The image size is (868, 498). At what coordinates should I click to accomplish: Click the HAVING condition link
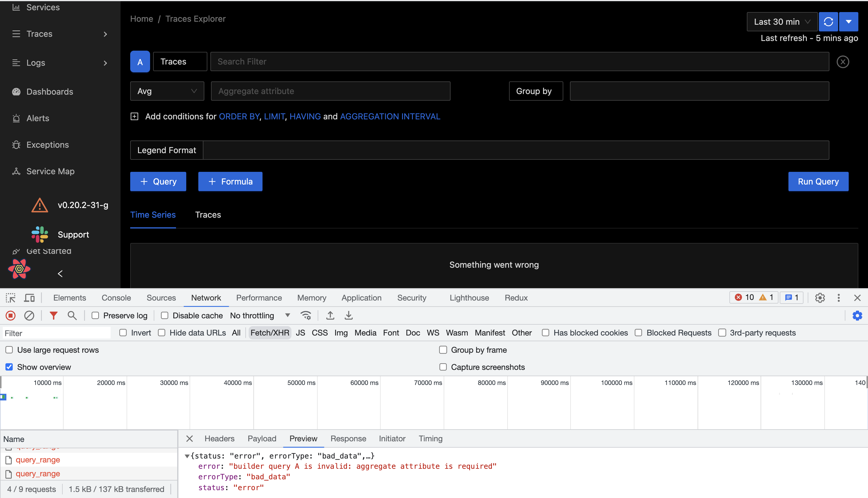point(305,116)
